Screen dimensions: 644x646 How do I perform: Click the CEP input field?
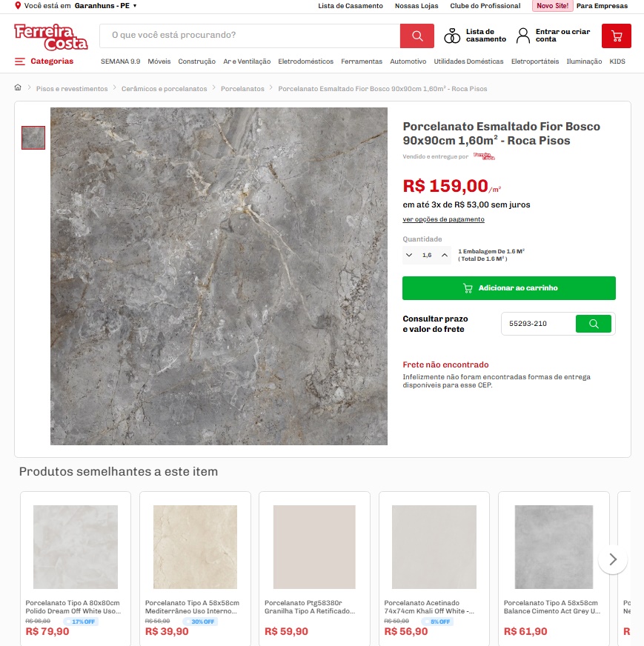click(539, 324)
